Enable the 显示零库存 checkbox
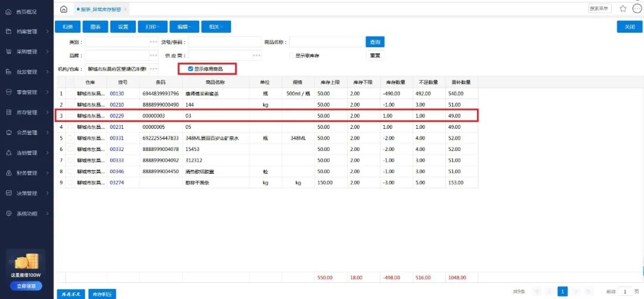This screenshot has height=299, width=644. [x=292, y=56]
